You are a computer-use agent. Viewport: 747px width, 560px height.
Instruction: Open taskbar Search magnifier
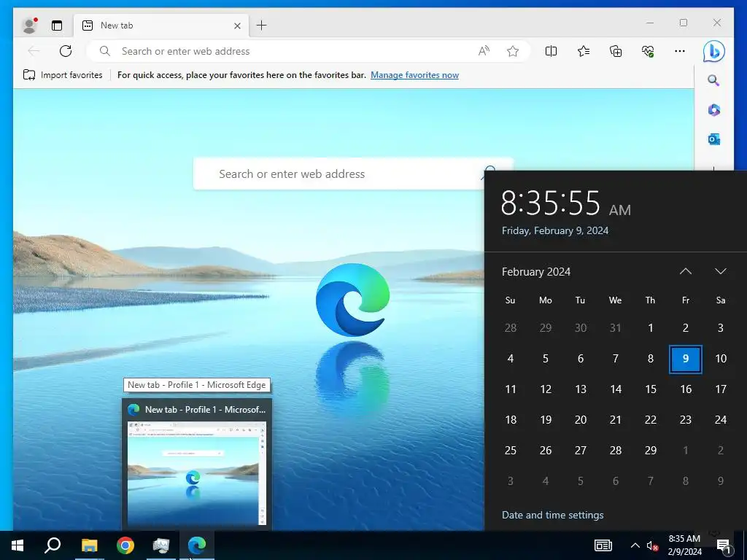tap(53, 545)
